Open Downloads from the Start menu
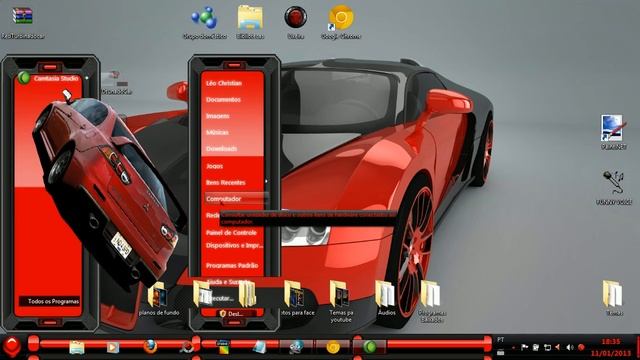640x360 pixels. [221, 149]
